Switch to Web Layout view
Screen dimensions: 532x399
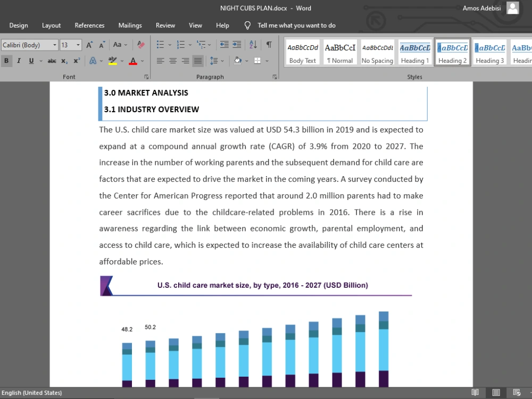click(x=517, y=393)
